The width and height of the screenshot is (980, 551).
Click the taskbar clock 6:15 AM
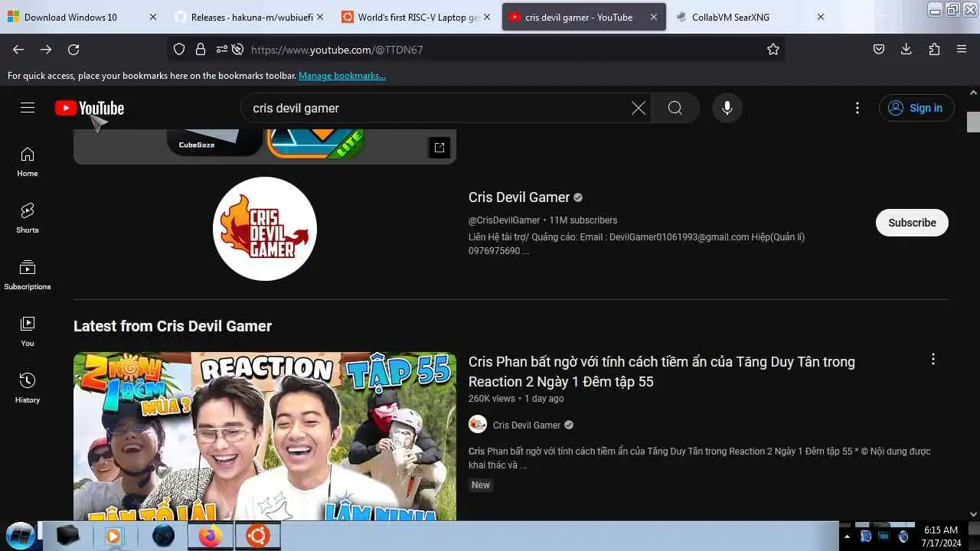click(941, 530)
